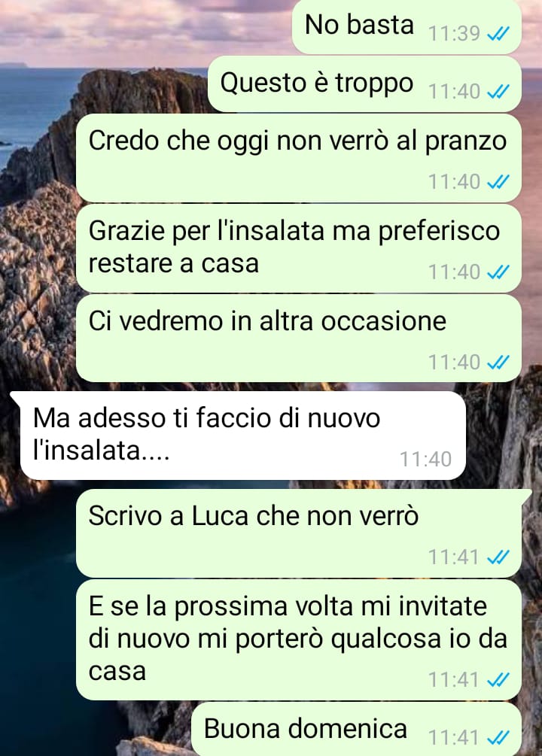Click blue double check on 'Questo è troppo'

[498, 92]
